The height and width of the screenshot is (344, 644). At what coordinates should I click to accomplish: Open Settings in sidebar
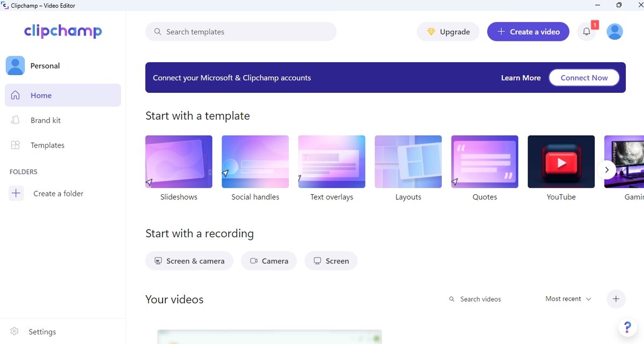click(42, 332)
